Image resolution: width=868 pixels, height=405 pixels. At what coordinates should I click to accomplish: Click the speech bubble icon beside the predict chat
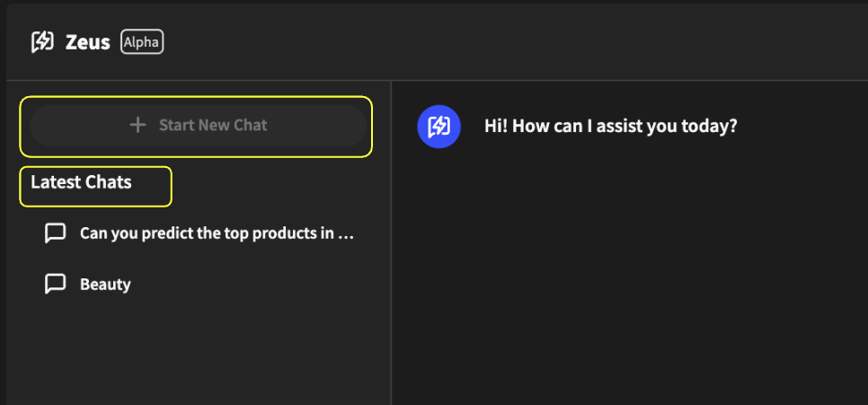55,233
